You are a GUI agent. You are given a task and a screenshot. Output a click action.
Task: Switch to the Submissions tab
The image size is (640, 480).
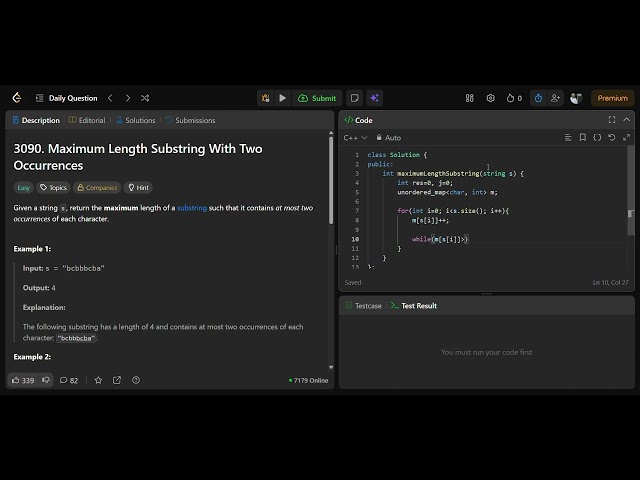pyautogui.click(x=190, y=120)
